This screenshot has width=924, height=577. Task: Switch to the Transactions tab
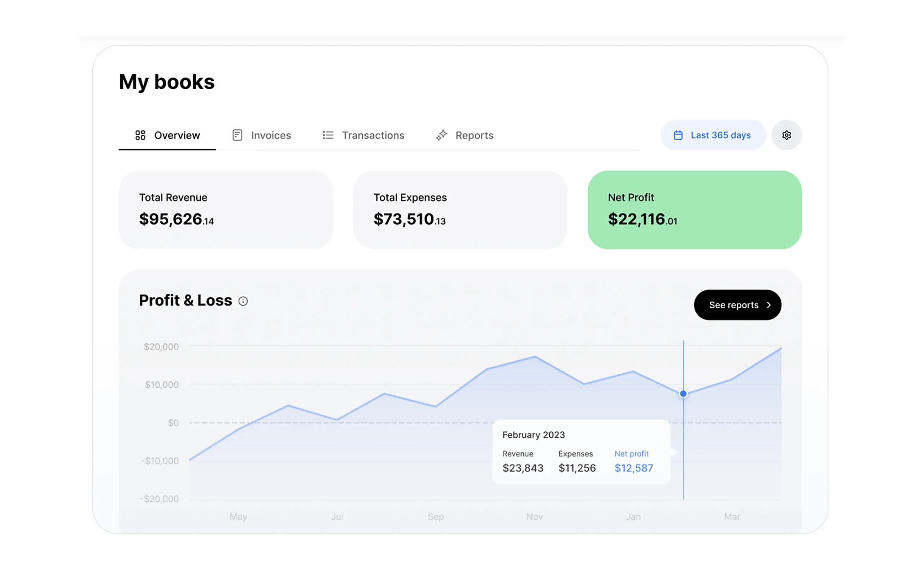click(363, 135)
